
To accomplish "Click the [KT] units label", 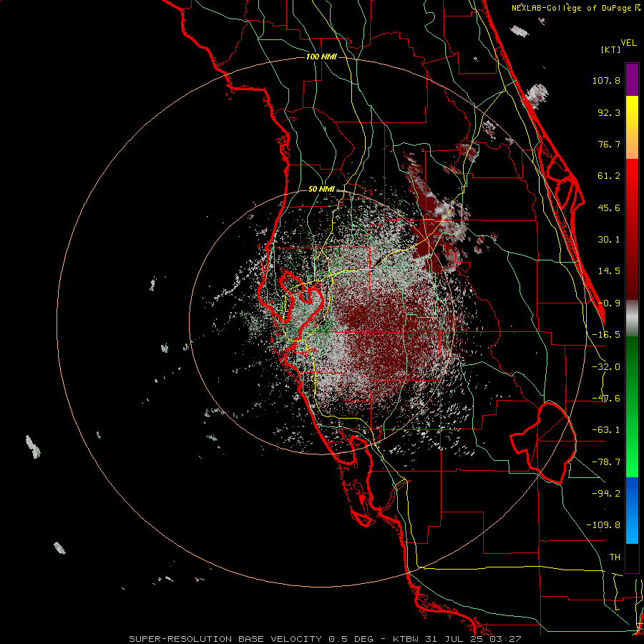I will (611, 49).
